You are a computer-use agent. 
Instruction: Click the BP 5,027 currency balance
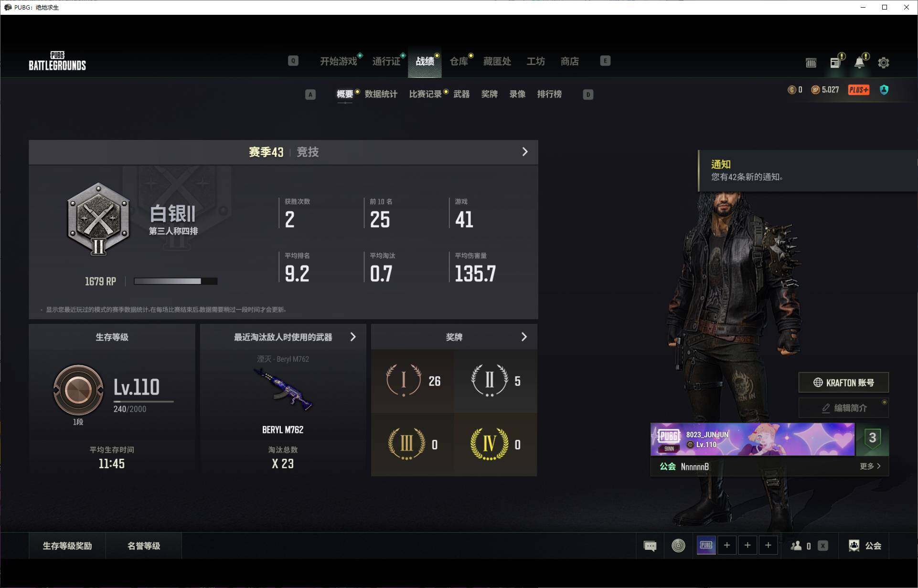click(825, 90)
